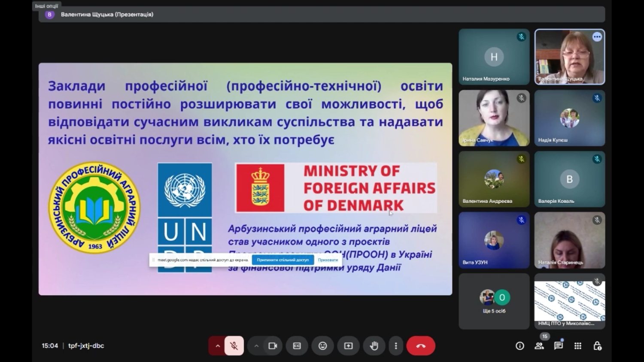This screenshot has width=644, height=362.
Task: Click muted mic icon on Наталия Мазуренко tile
Action: point(522,37)
